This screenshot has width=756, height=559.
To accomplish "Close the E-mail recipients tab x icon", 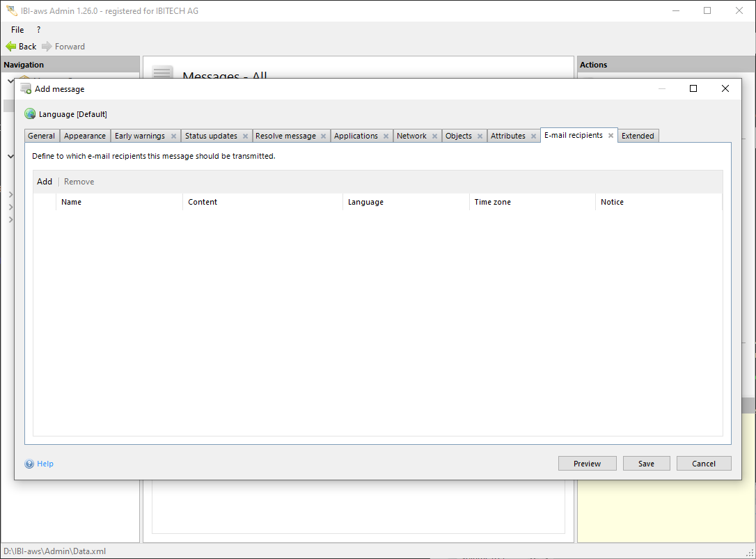I will click(x=611, y=136).
